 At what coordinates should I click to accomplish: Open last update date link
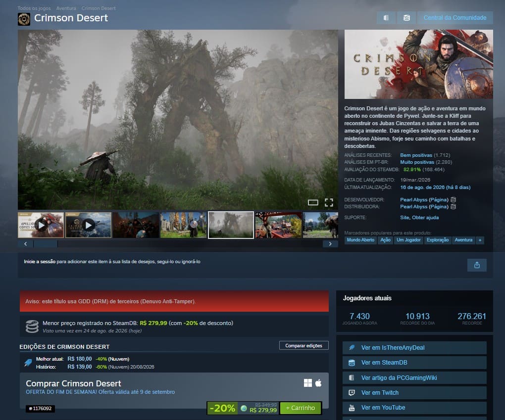[x=435, y=187]
